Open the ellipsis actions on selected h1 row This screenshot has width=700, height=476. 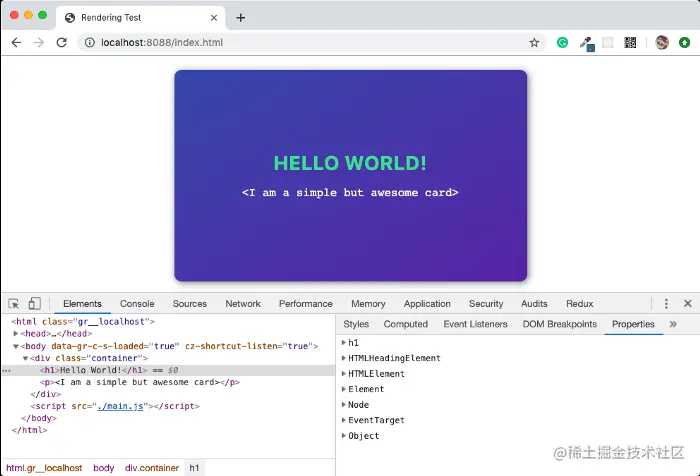pyautogui.click(x=6, y=371)
